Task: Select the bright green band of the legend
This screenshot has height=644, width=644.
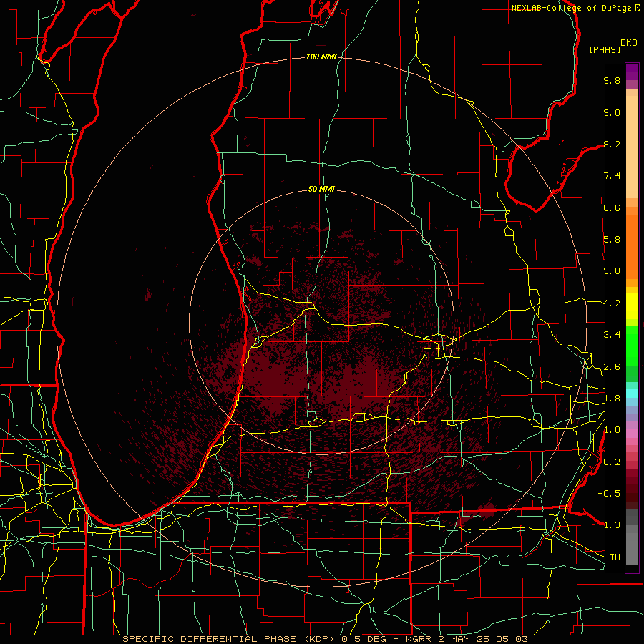Action: (632, 344)
